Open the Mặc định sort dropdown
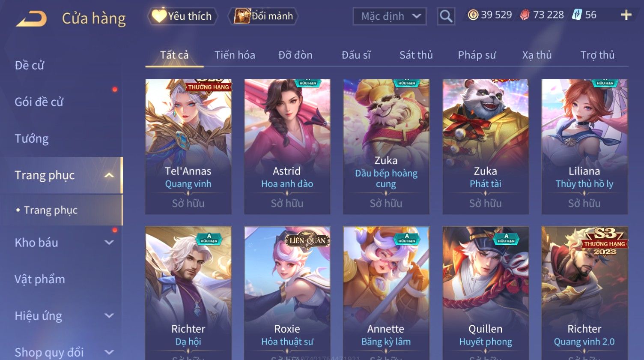 point(390,16)
